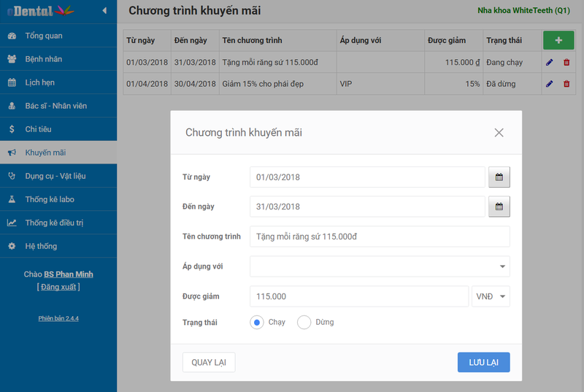584x392 pixels.
Task: Open Lịch hẹn menu item
Action: tap(58, 82)
